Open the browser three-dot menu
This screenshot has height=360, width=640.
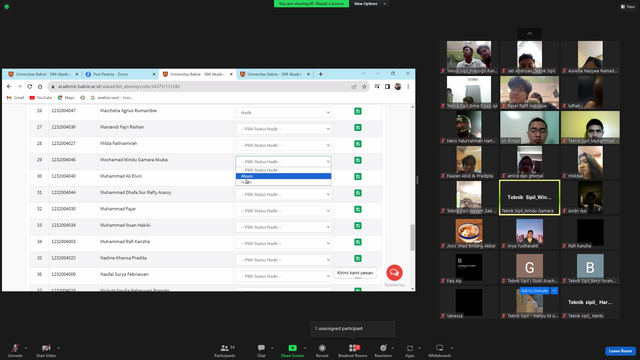coord(408,87)
